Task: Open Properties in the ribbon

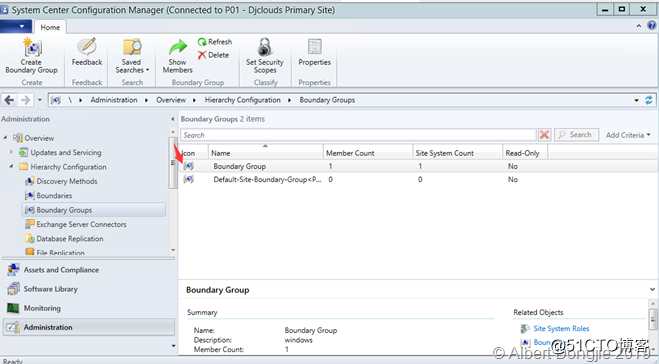Action: 314,52
